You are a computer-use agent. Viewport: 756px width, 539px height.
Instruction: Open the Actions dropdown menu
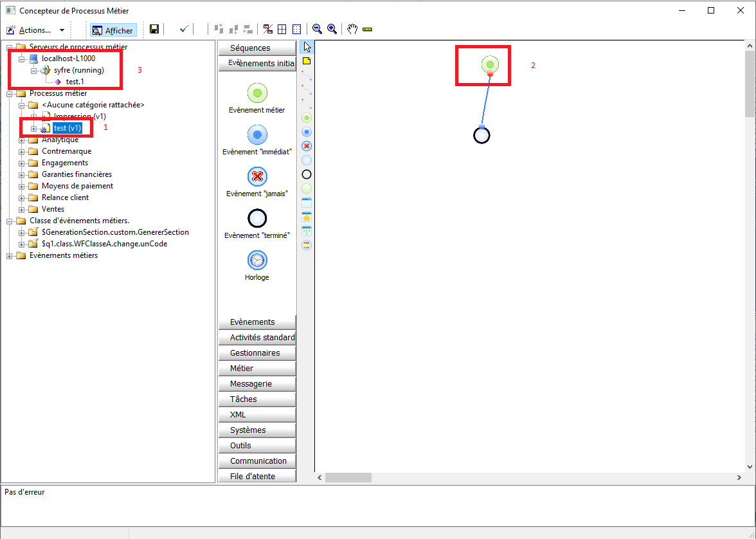[36, 30]
